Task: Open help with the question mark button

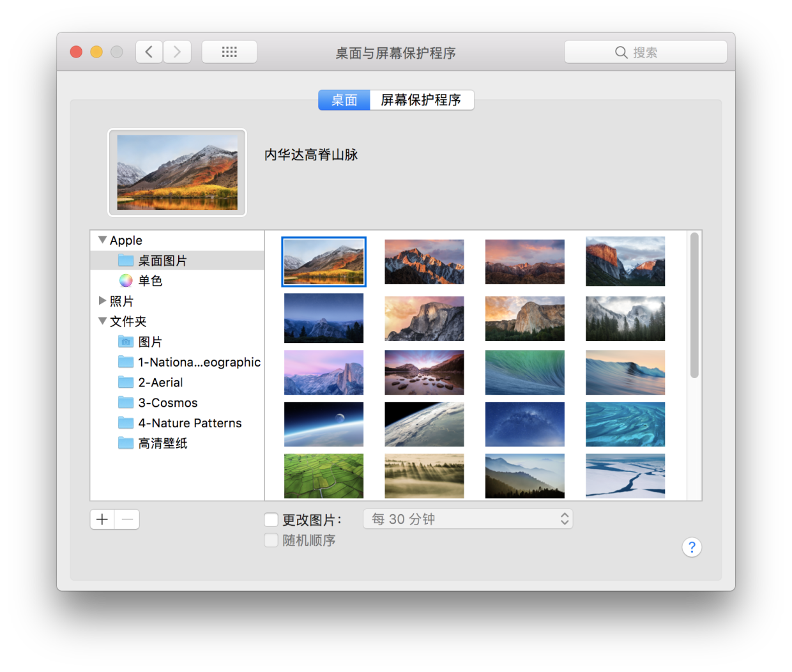Action: point(692,547)
